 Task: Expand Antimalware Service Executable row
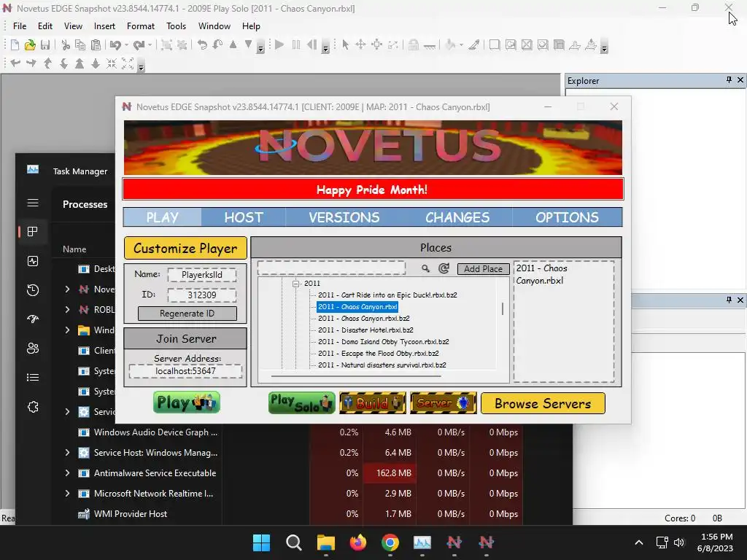(67, 472)
